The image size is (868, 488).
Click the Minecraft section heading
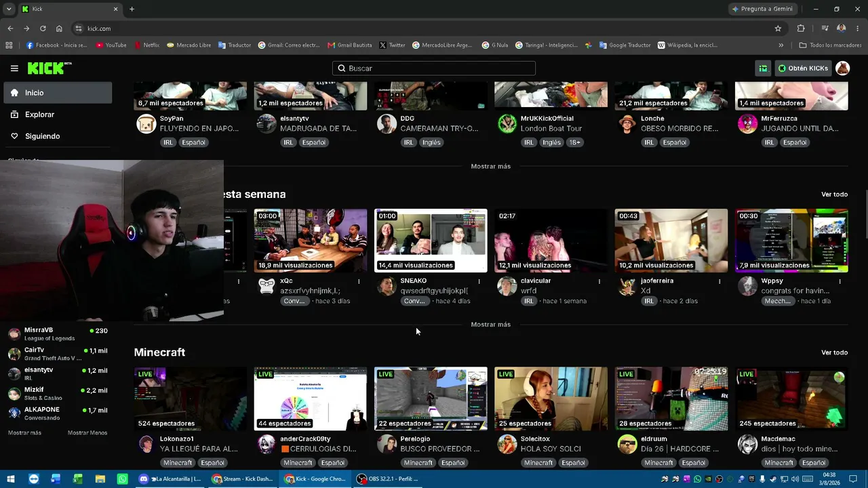click(159, 352)
